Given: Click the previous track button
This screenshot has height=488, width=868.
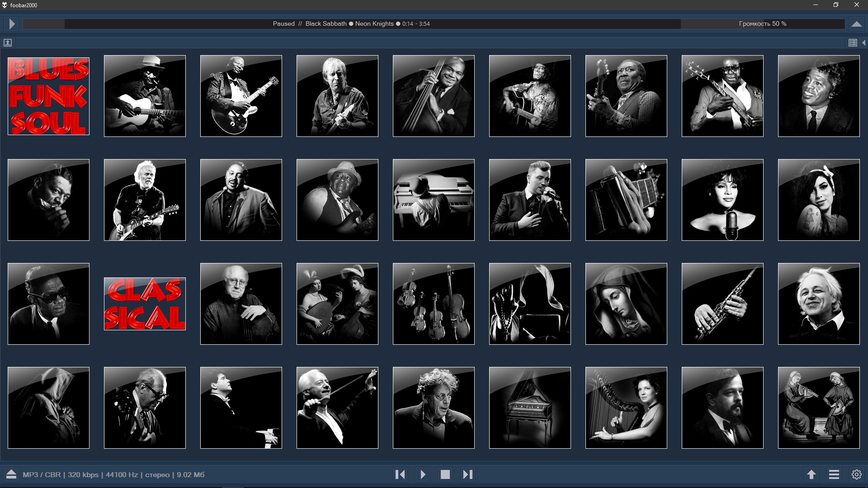Looking at the screenshot, I should [x=400, y=474].
